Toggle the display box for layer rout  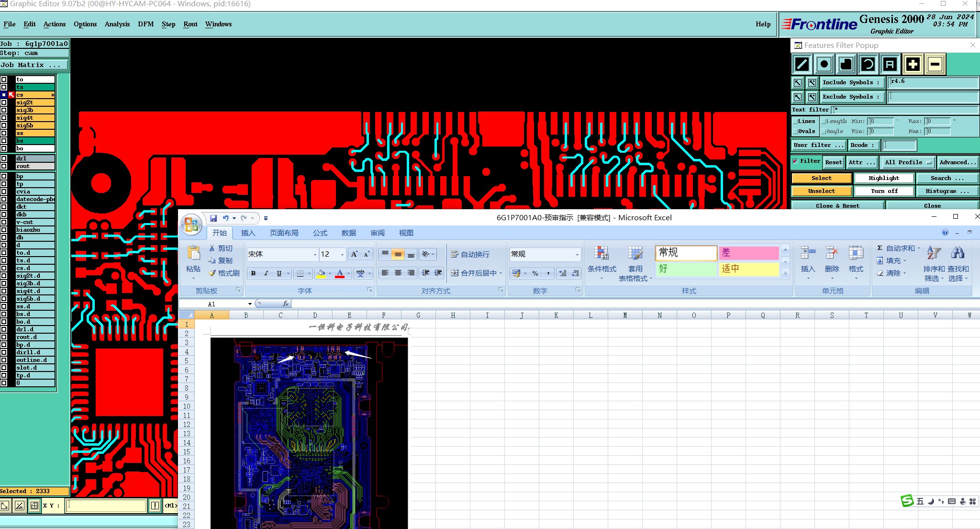4,166
